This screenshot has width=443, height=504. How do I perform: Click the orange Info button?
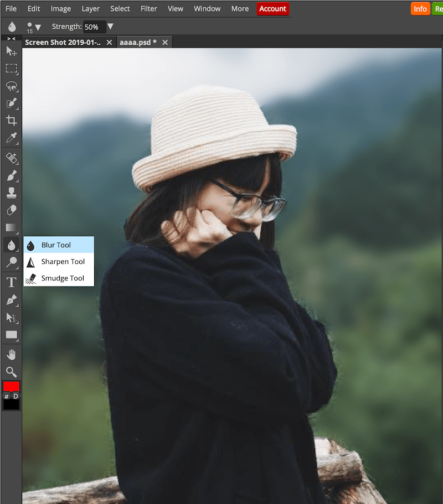pos(420,9)
